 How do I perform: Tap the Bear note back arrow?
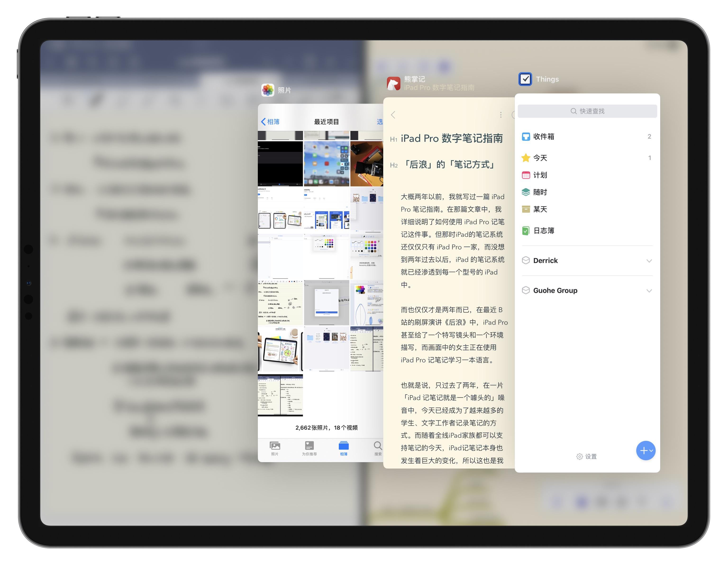click(x=393, y=115)
